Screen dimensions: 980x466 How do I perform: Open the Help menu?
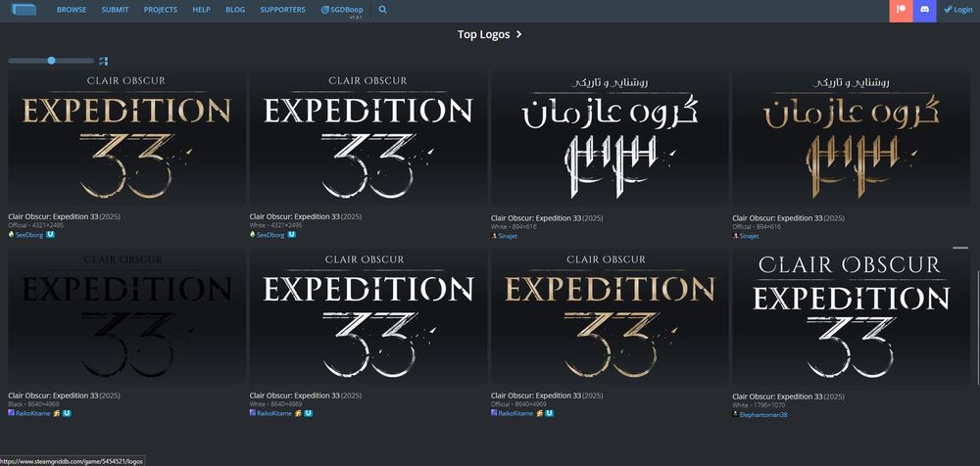[201, 10]
